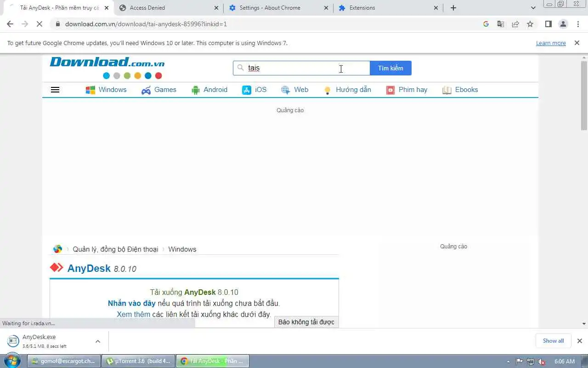Click the network tray icon

(531, 362)
